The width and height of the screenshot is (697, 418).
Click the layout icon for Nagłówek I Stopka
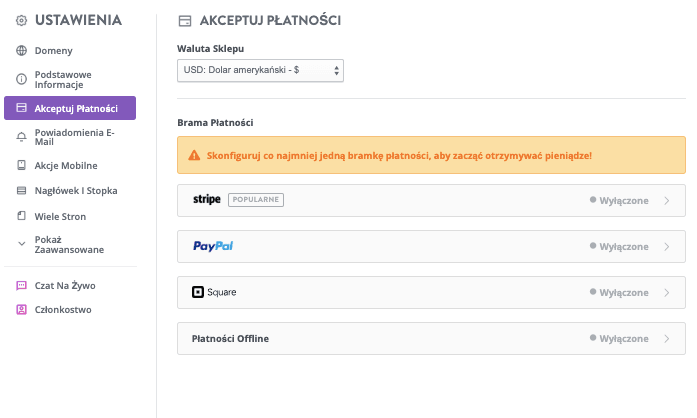(21, 190)
